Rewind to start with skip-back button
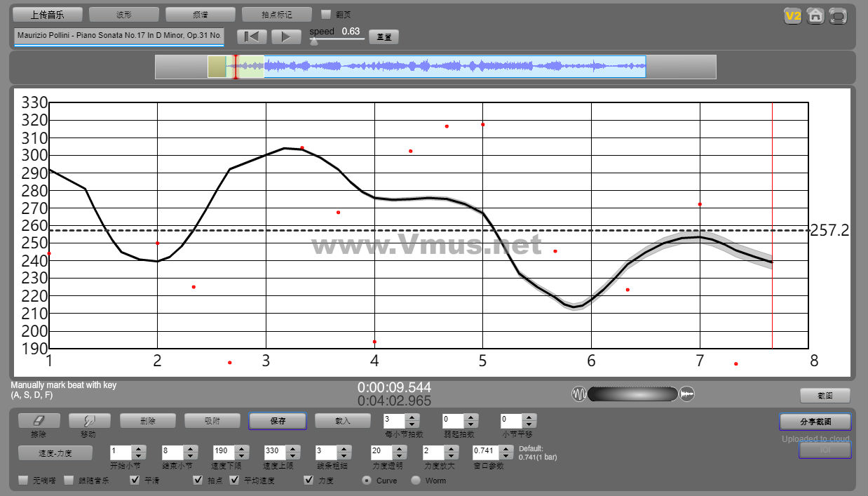The width and height of the screenshot is (868, 496). pos(252,36)
